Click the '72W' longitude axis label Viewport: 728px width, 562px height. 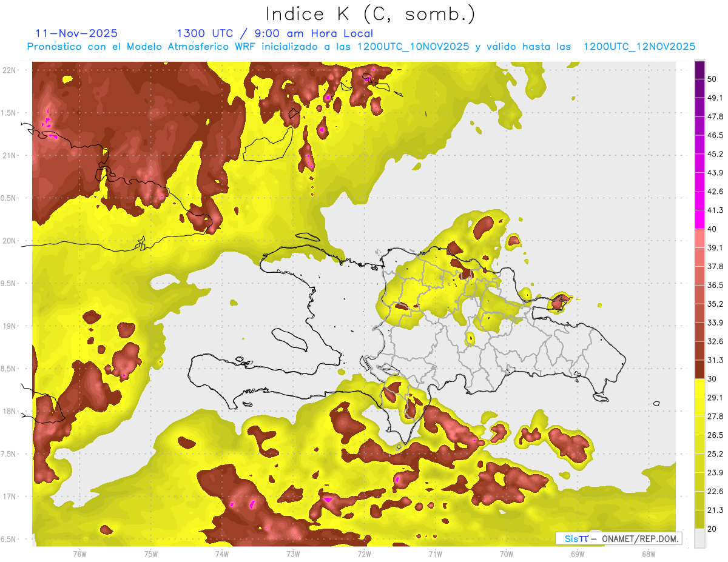click(364, 554)
